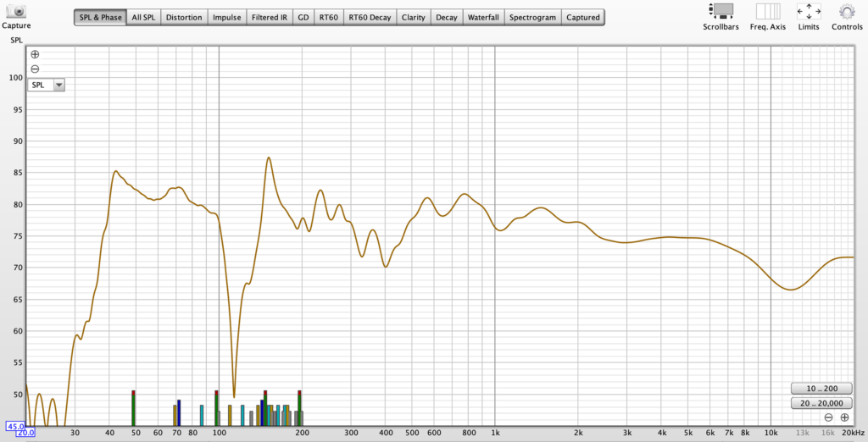Go to the RT60 Decay tab
The image size is (868, 442).
370,17
